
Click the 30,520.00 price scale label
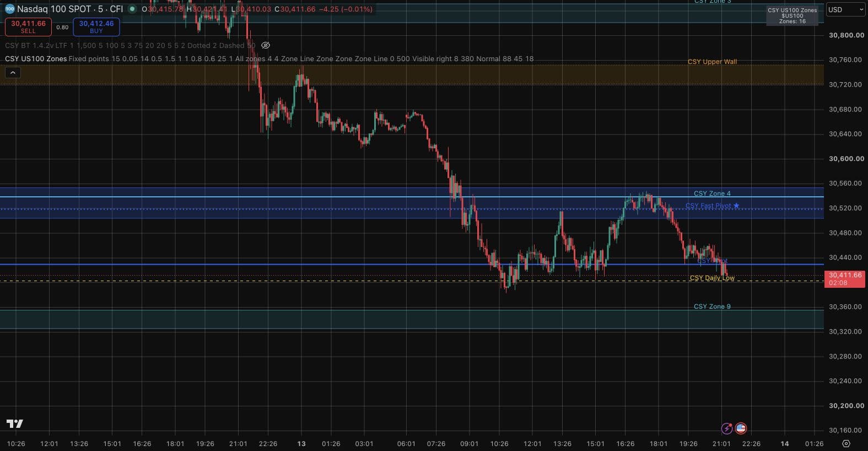846,208
